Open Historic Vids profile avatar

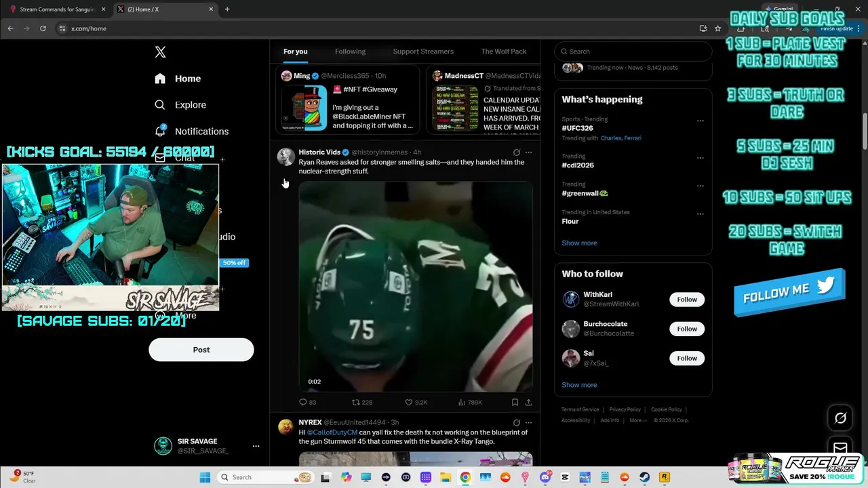click(x=286, y=157)
